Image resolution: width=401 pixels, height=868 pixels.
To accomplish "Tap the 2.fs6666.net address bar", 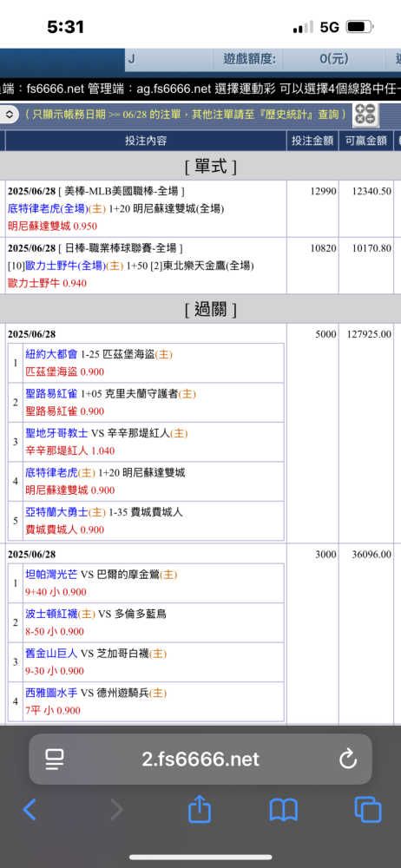I will 200,759.
